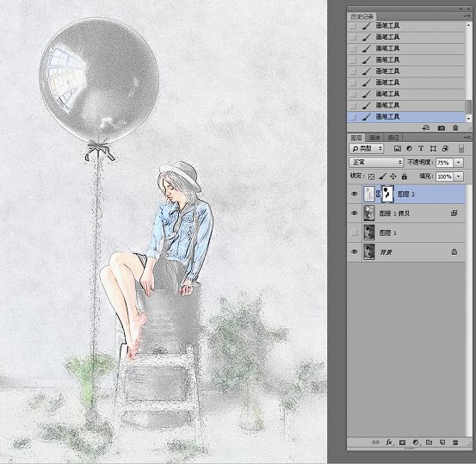Show Layer 1 by clicking its empty visibility box
This screenshot has width=476, height=464.
(354, 232)
